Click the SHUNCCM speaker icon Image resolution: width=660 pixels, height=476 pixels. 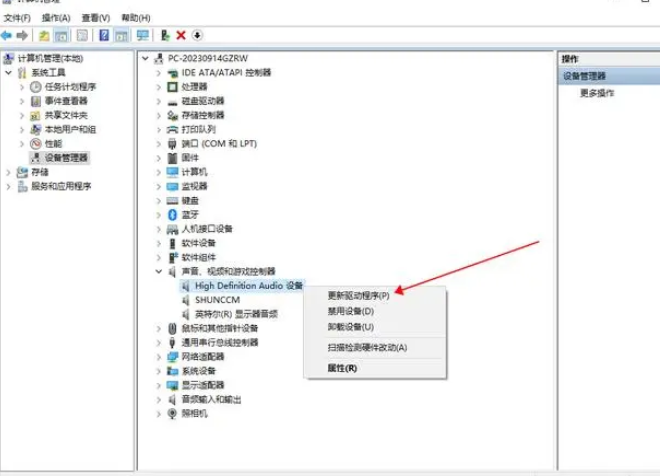pyautogui.click(x=186, y=300)
